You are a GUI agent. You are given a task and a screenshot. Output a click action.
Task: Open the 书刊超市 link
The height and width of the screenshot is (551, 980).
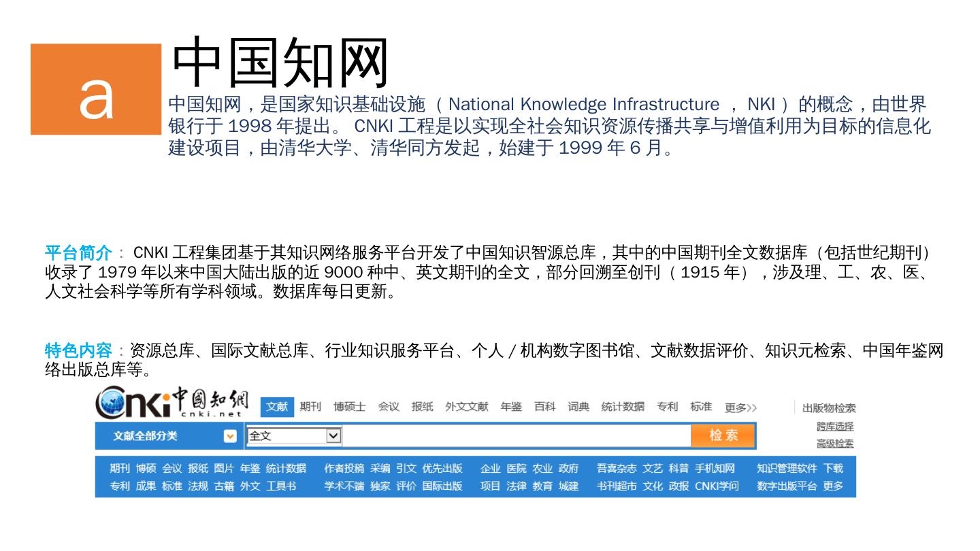617,486
